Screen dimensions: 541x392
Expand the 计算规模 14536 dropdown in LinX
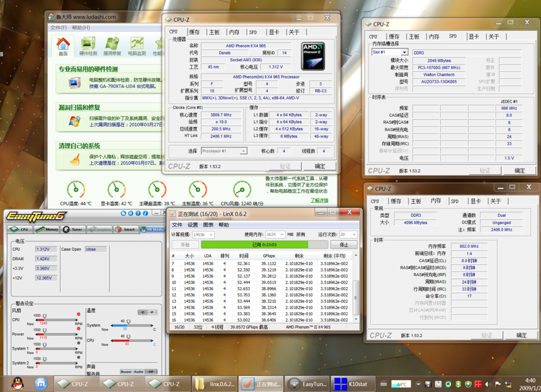click(x=211, y=235)
